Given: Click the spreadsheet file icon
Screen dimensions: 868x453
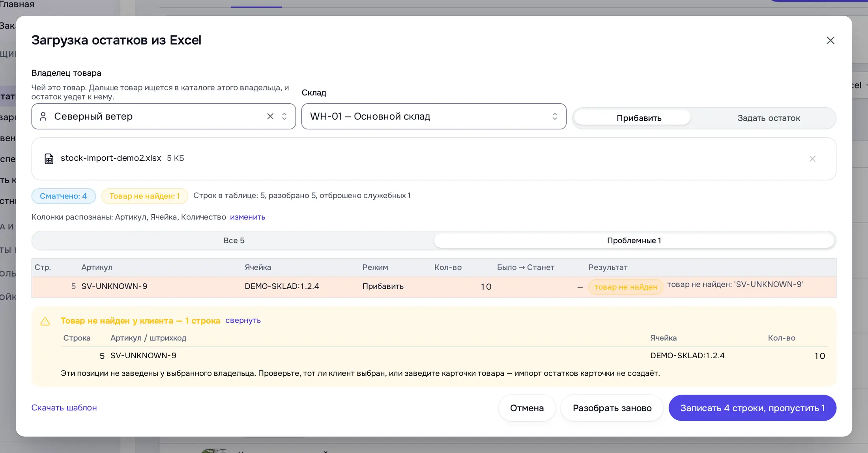Looking at the screenshot, I should [x=49, y=159].
